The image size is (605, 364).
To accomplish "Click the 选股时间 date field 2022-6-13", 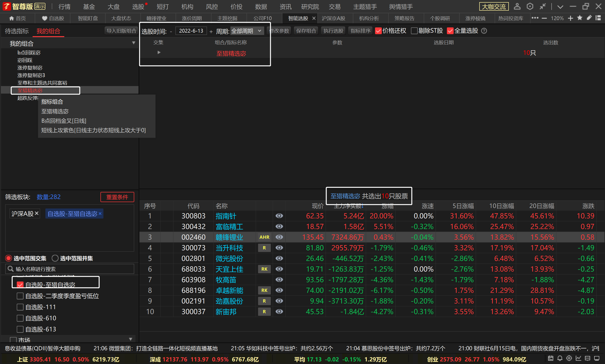I will 191,31.
